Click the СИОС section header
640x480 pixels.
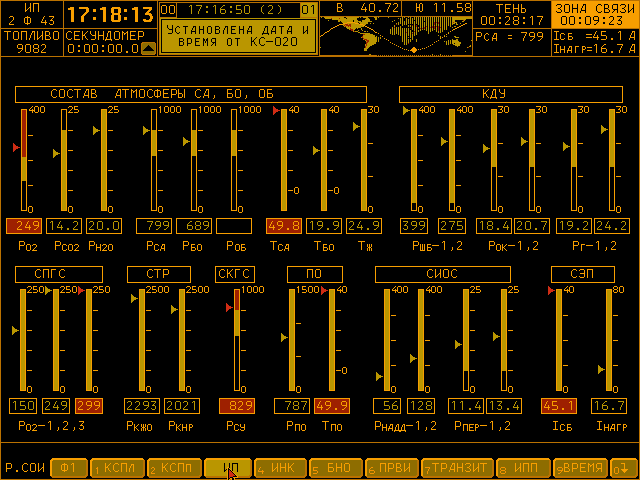pyautogui.click(x=442, y=274)
